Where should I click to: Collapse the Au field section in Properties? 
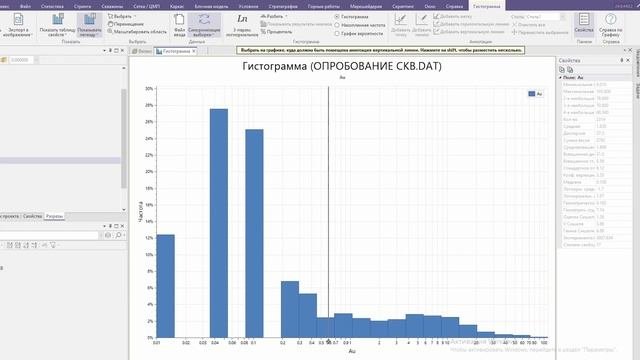[x=560, y=77]
